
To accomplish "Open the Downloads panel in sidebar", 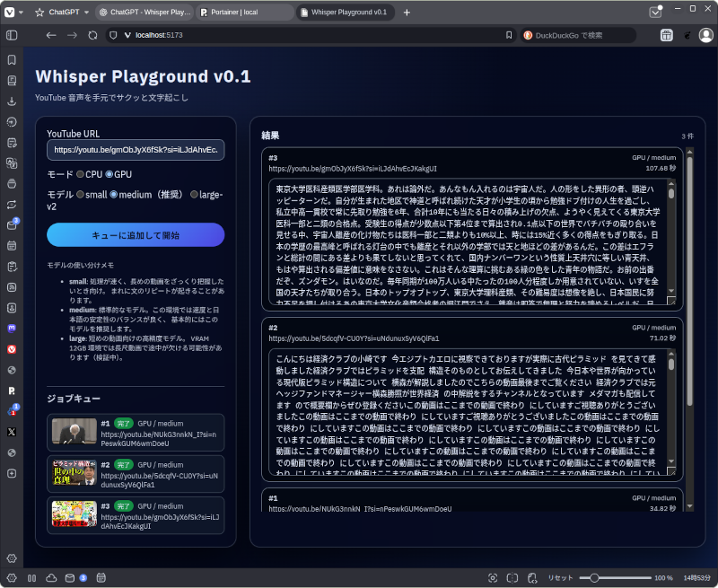I will (x=12, y=101).
